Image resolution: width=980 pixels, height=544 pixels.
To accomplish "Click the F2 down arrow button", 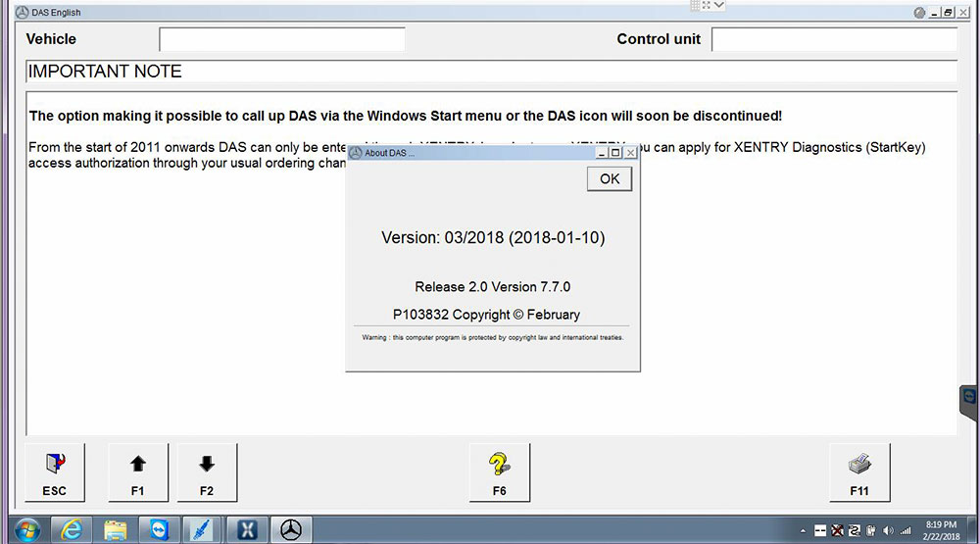I will (207, 471).
